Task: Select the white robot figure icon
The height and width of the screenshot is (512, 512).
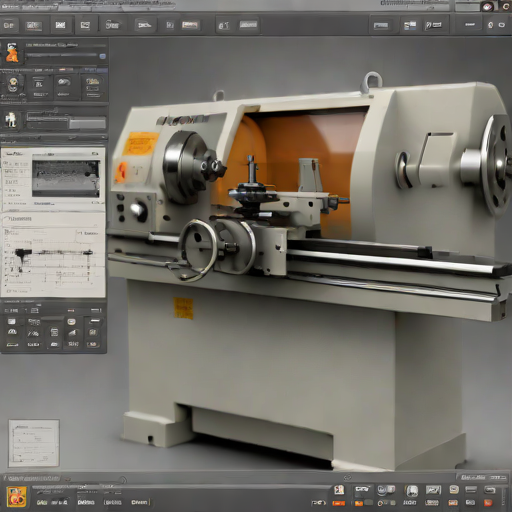Action: (x=12, y=120)
